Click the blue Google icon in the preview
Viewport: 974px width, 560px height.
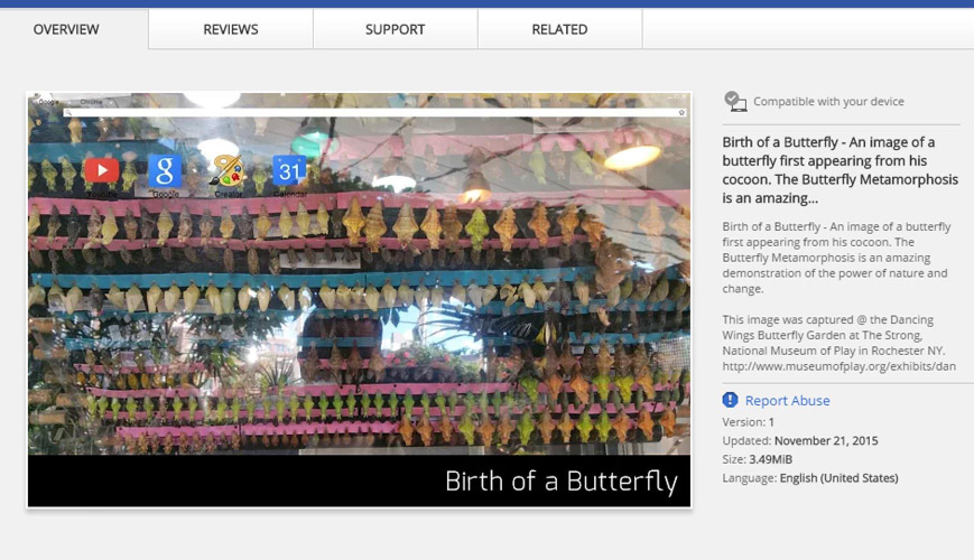pos(165,171)
